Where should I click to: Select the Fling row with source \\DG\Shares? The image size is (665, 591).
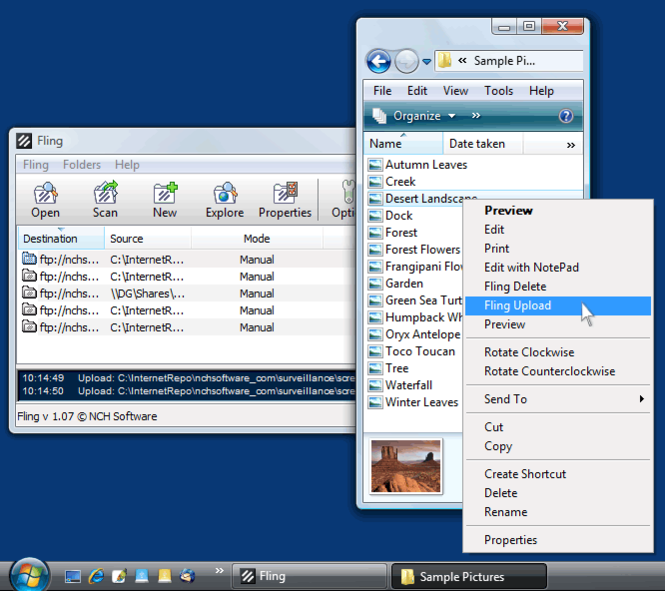(187, 293)
